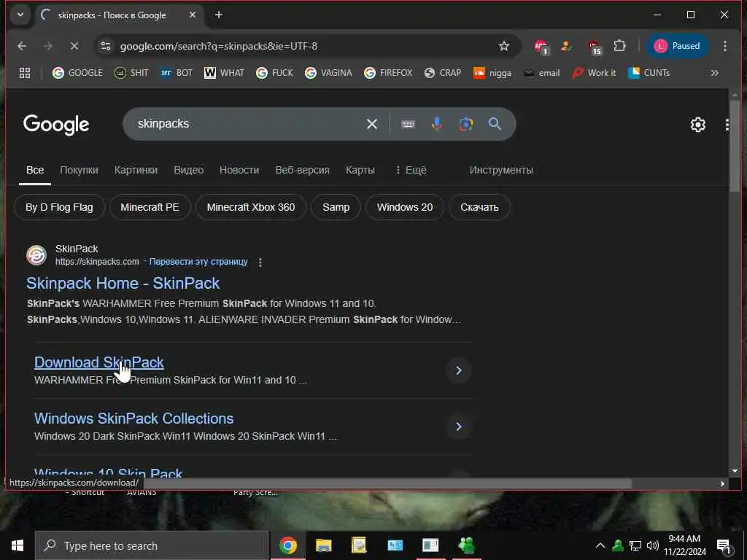This screenshot has height=560, width=747.
Task: Open the tab search dropdown arrow
Action: point(20,15)
